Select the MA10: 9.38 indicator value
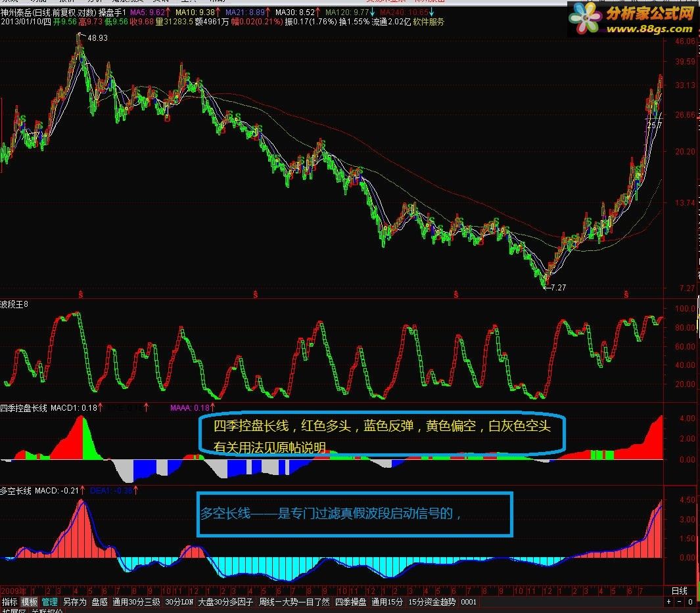The image size is (700, 613). coord(195,12)
